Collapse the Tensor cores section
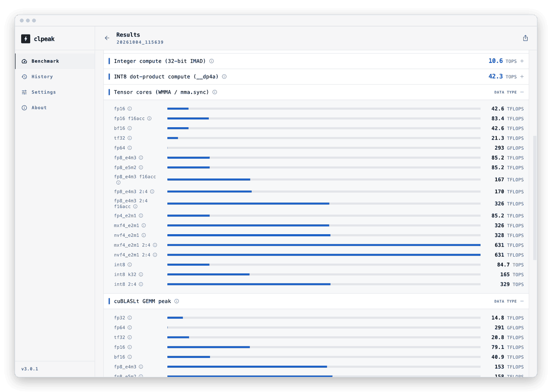Viewport: 552px width, 392px height. tap(522, 92)
